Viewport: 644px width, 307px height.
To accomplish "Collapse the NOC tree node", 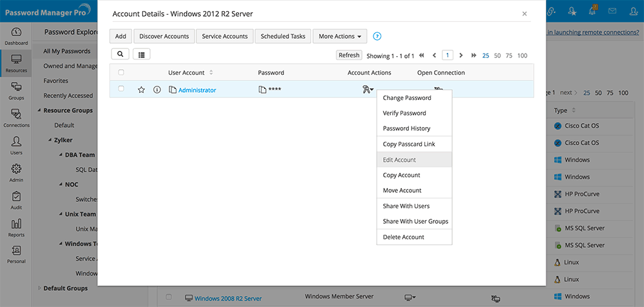I will coord(61,184).
